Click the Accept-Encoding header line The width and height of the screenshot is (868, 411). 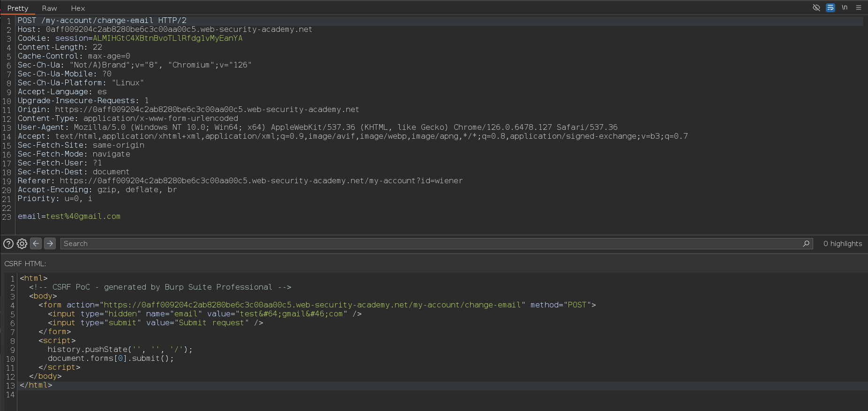point(97,190)
